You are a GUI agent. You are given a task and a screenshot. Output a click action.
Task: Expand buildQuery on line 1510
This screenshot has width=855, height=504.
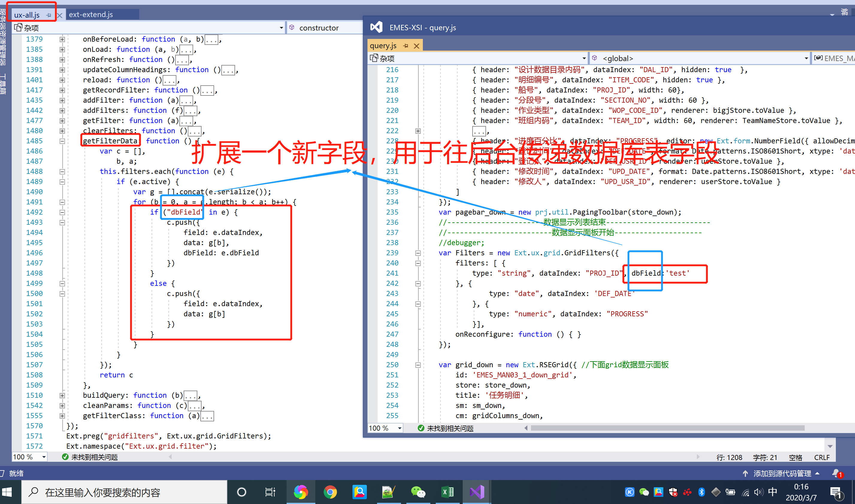[x=62, y=396]
